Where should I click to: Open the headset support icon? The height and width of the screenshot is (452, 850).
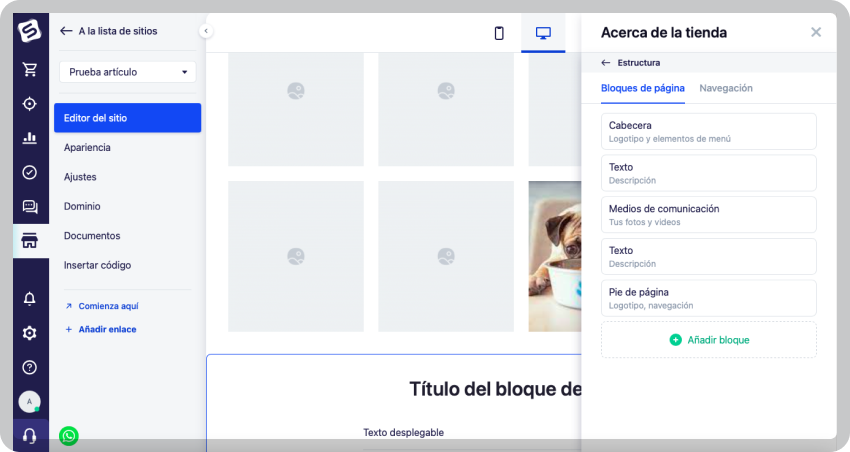coord(30,435)
